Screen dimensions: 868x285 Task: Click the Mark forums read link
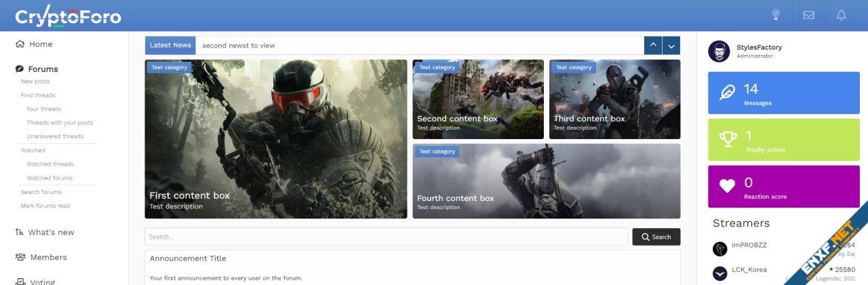click(x=45, y=206)
